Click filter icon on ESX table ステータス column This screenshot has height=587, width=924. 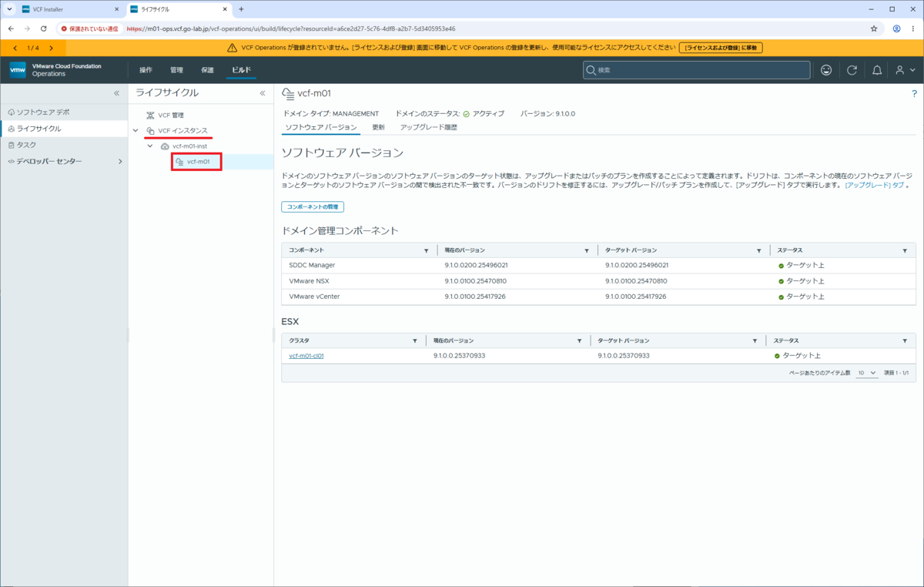pos(905,340)
